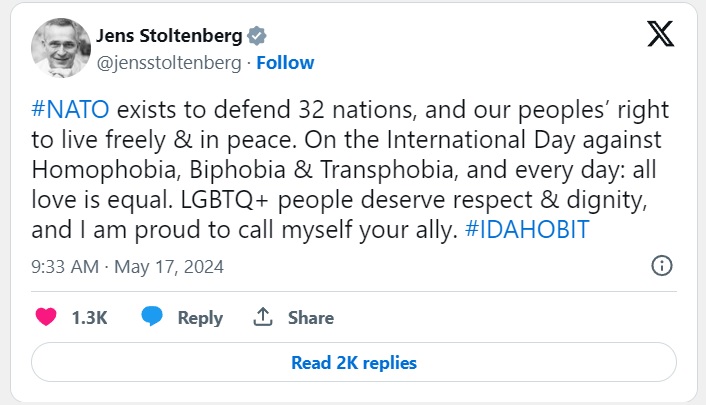Like the tweet with heart icon

point(46,317)
